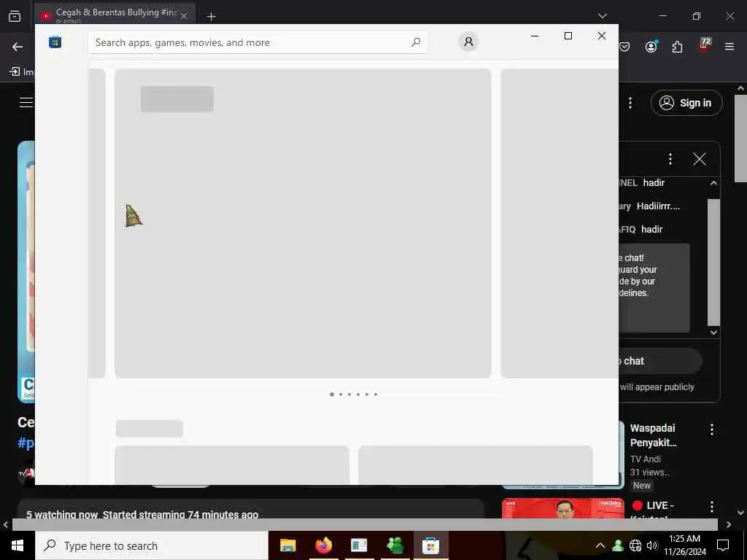The width and height of the screenshot is (747, 560).
Task: Click Microsoft Store home logo icon
Action: [55, 42]
